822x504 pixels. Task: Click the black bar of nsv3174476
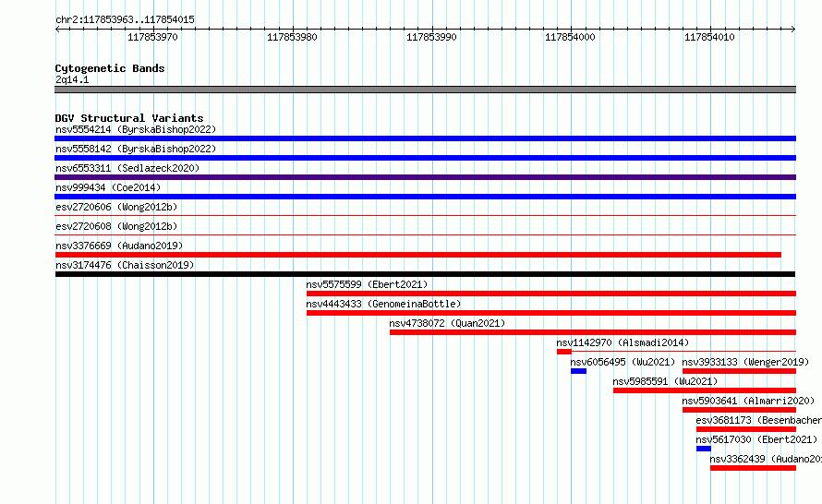pyautogui.click(x=425, y=274)
